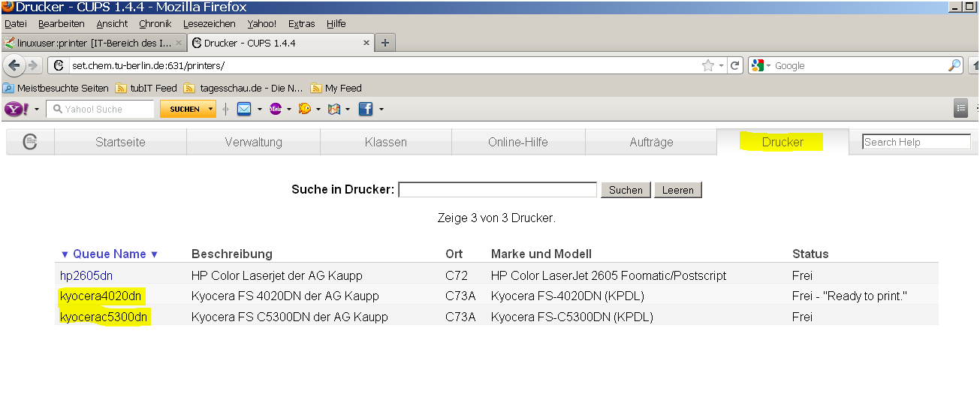Open Meistbesuchte Seiten bookmark folder

(56, 88)
